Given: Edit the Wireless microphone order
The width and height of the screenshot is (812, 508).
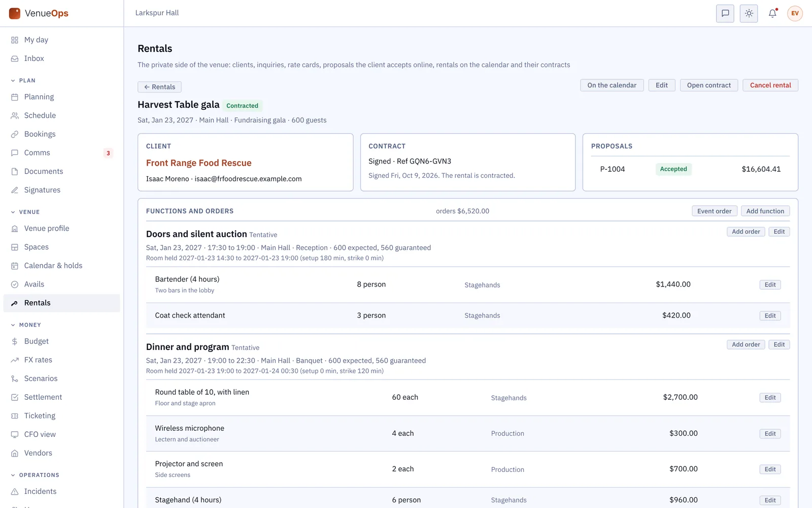Looking at the screenshot, I should coord(770,433).
